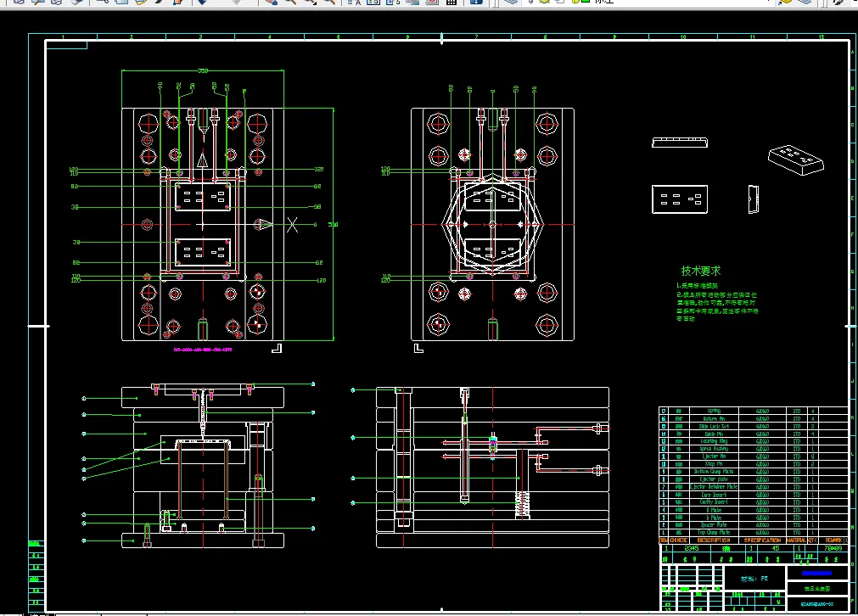Click the Ejector Pin description
This screenshot has height=616, width=858.
[714, 456]
